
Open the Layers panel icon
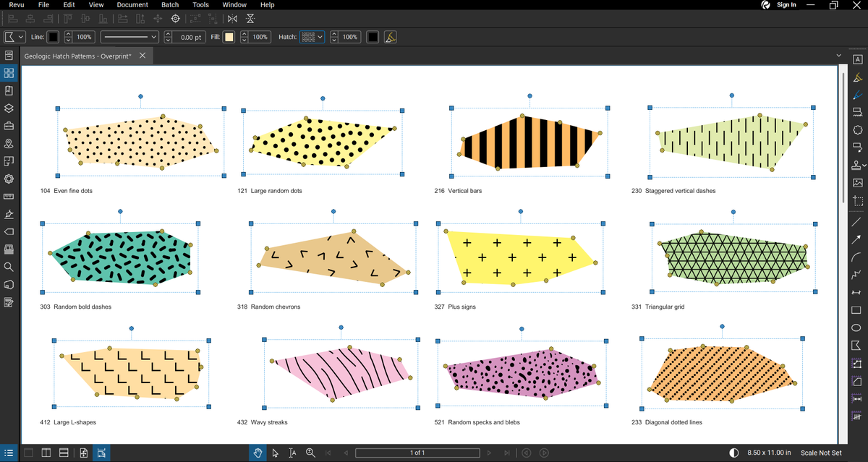tap(9, 108)
